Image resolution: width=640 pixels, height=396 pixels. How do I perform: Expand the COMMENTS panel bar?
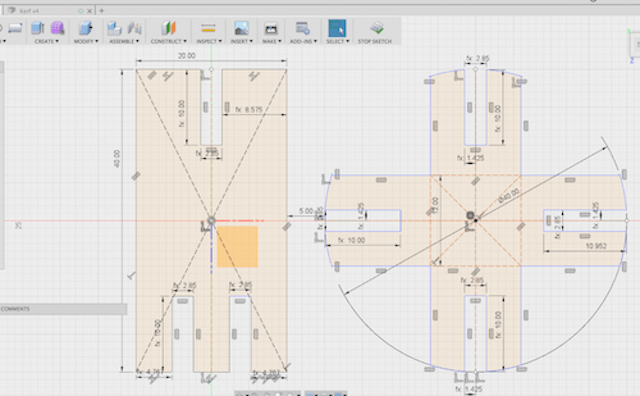(63, 309)
